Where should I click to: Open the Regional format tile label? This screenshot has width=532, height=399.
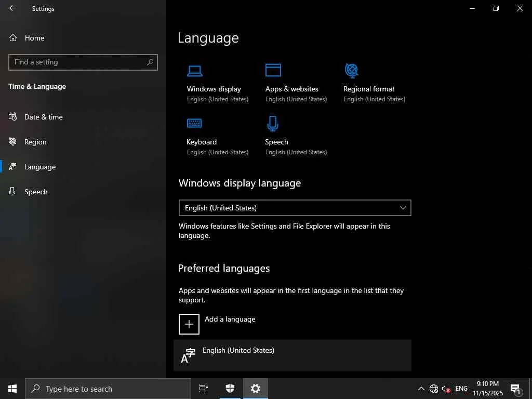pyautogui.click(x=369, y=89)
